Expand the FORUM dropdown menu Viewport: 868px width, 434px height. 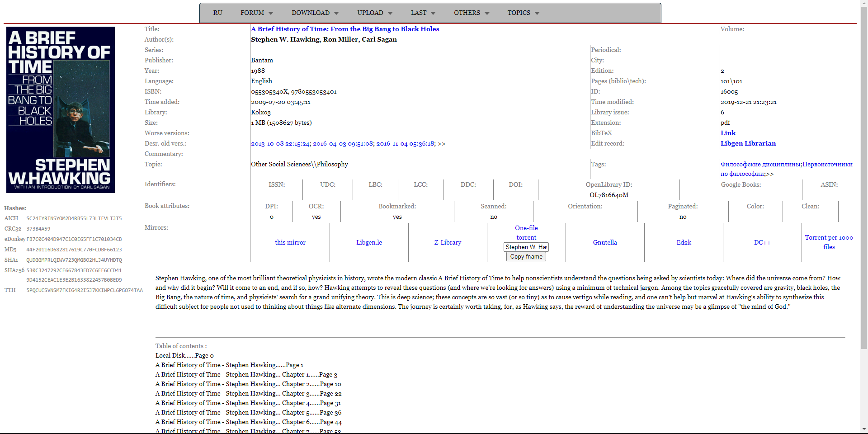click(x=257, y=13)
